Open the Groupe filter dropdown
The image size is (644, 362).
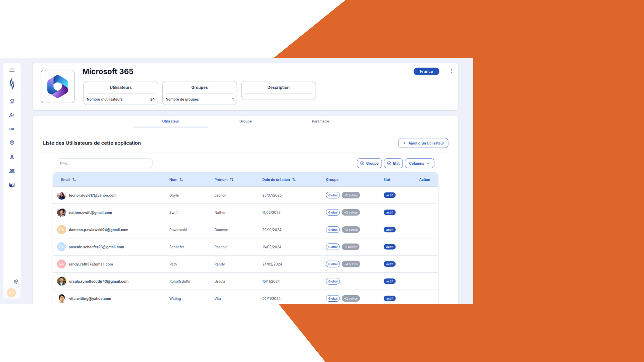pyautogui.click(x=369, y=164)
